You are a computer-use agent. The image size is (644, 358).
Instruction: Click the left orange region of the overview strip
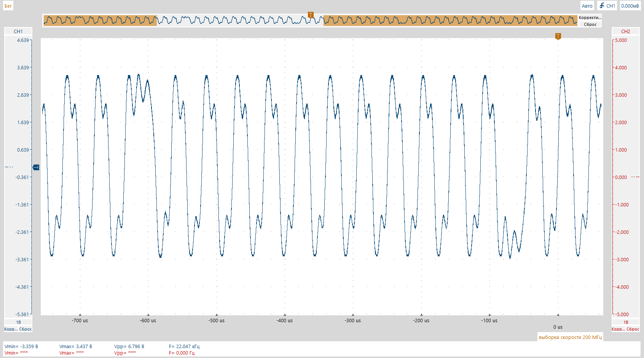click(100, 21)
